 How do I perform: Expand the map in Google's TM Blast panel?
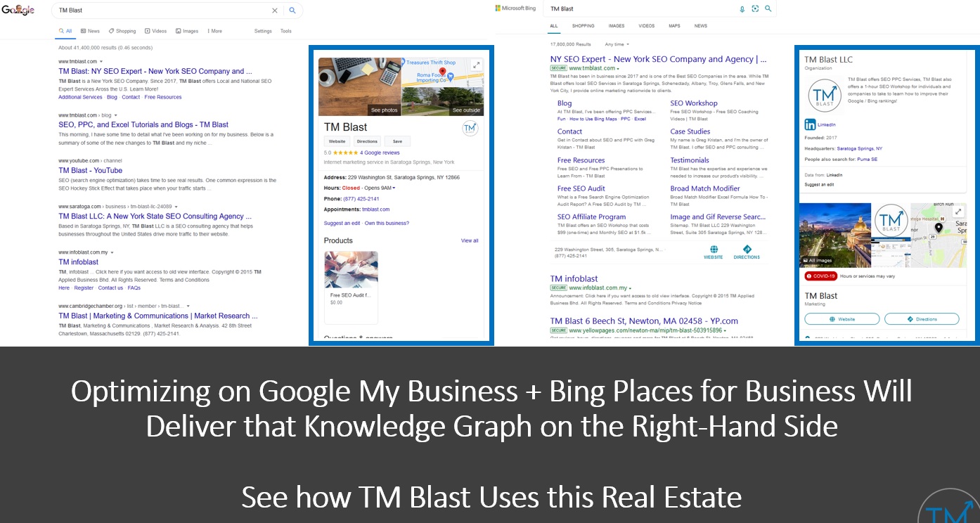pos(477,65)
